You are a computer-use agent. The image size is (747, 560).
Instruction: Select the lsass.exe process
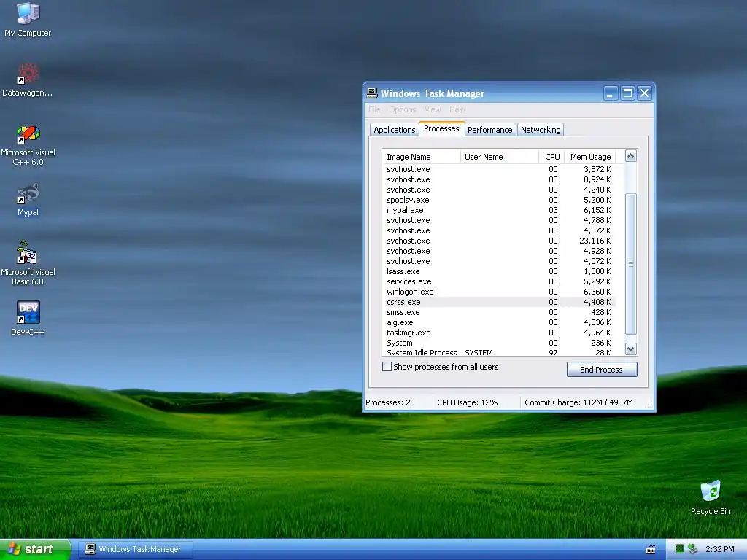[x=499, y=271]
